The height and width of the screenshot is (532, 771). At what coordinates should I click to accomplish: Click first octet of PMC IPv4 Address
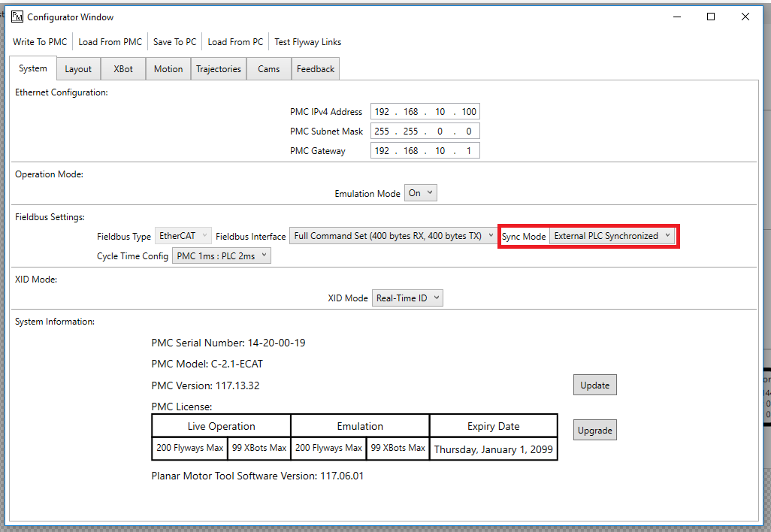pos(382,112)
